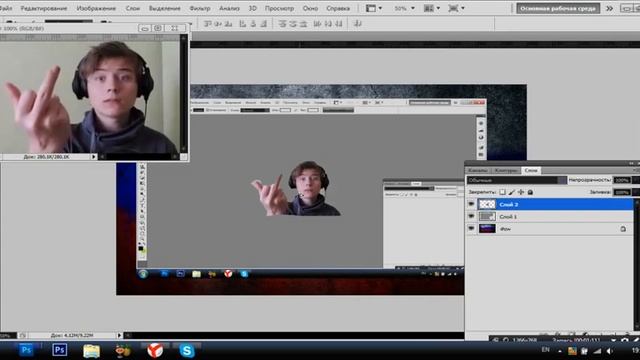This screenshot has height=360, width=640.
Task: Click the Distribute vertical centers icon
Action: pyautogui.click(x=293, y=24)
